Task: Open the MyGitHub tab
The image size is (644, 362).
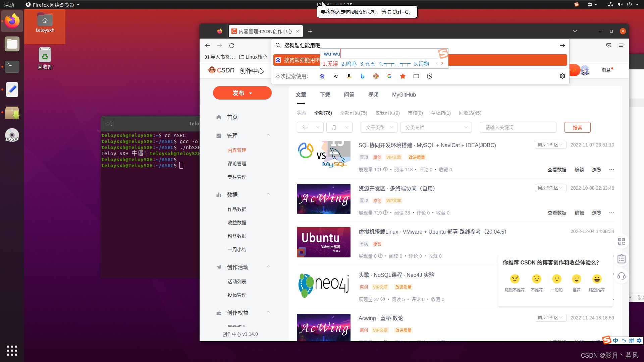Action: coord(404,95)
